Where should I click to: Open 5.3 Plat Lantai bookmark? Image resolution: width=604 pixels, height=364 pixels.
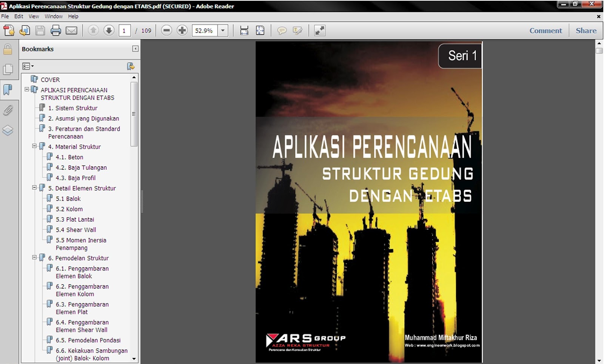pyautogui.click(x=75, y=220)
